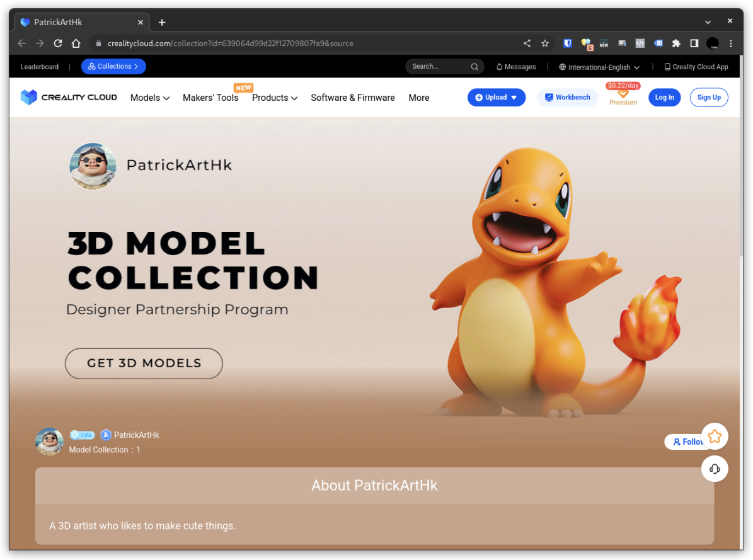Image resolution: width=753 pixels, height=560 pixels.
Task: Switch to the Leaderboard menu item
Action: click(x=39, y=66)
